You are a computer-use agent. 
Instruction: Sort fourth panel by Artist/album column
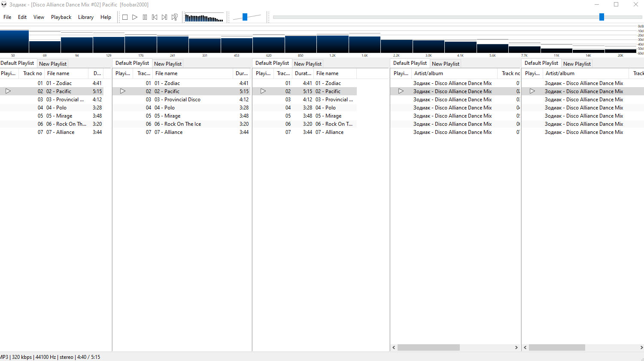(x=428, y=73)
